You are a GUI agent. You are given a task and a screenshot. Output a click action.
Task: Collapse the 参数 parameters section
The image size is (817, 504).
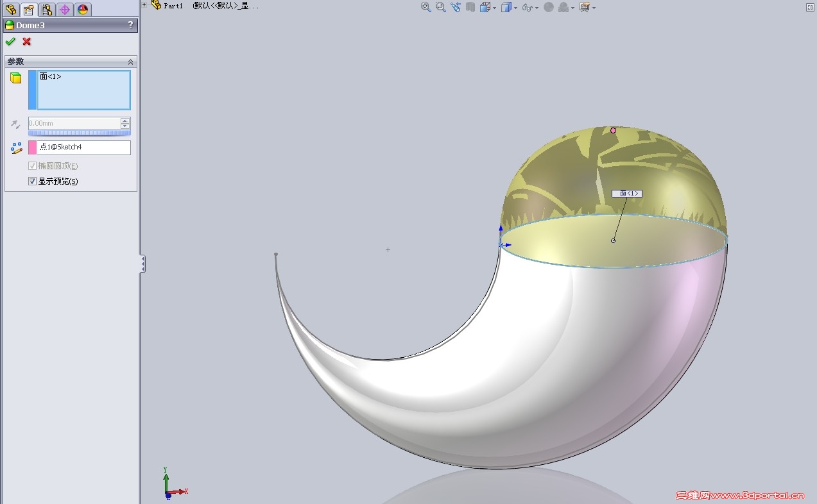pos(131,62)
